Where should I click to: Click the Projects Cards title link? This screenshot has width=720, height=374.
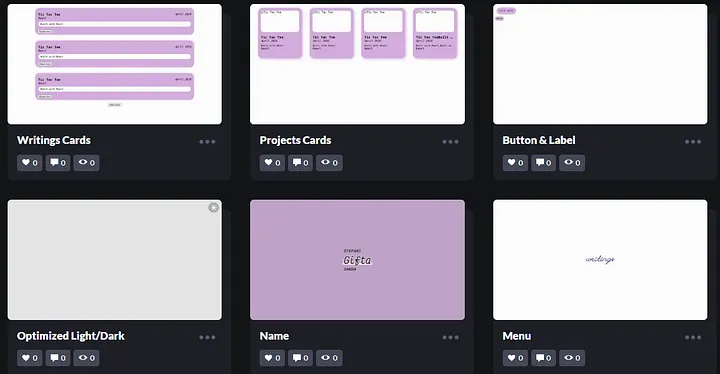coord(295,140)
